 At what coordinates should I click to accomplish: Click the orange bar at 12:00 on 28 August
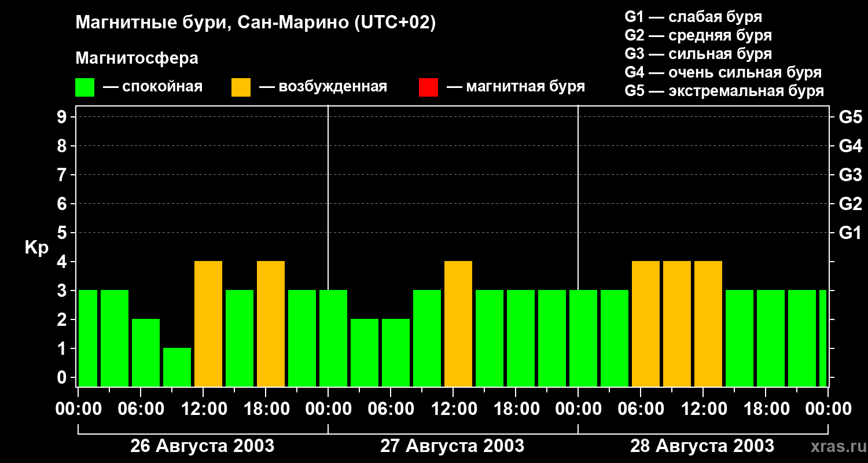[708, 324]
